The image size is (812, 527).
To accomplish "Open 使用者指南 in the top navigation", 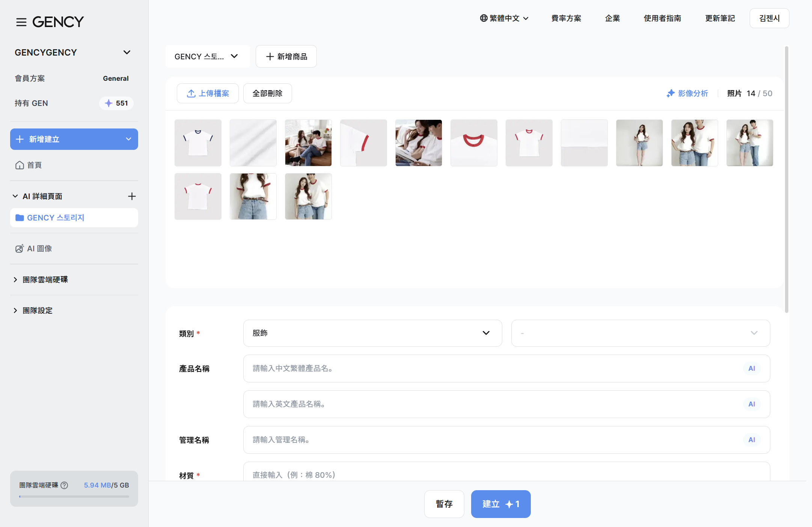I will coord(662,18).
